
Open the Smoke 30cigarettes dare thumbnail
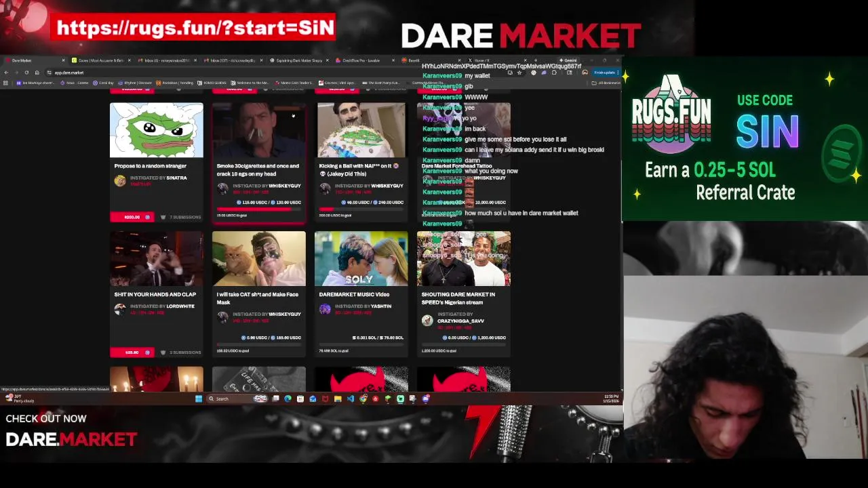259,130
